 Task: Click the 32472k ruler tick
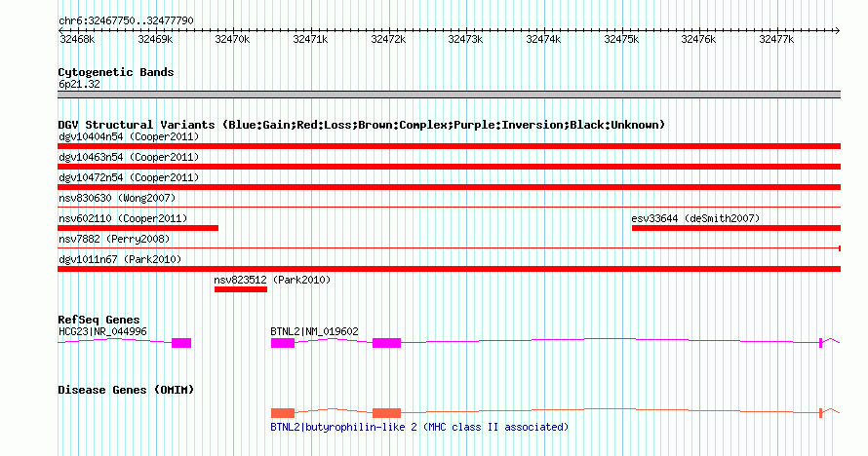click(x=388, y=39)
